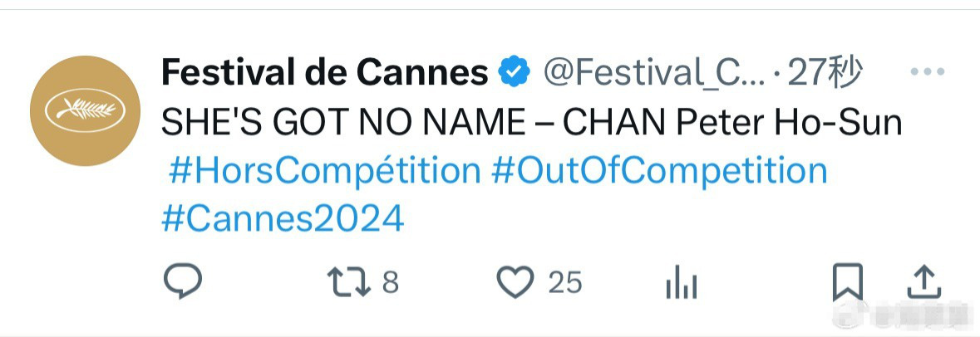Follow the #Cannes2024 hashtag

[283, 219]
